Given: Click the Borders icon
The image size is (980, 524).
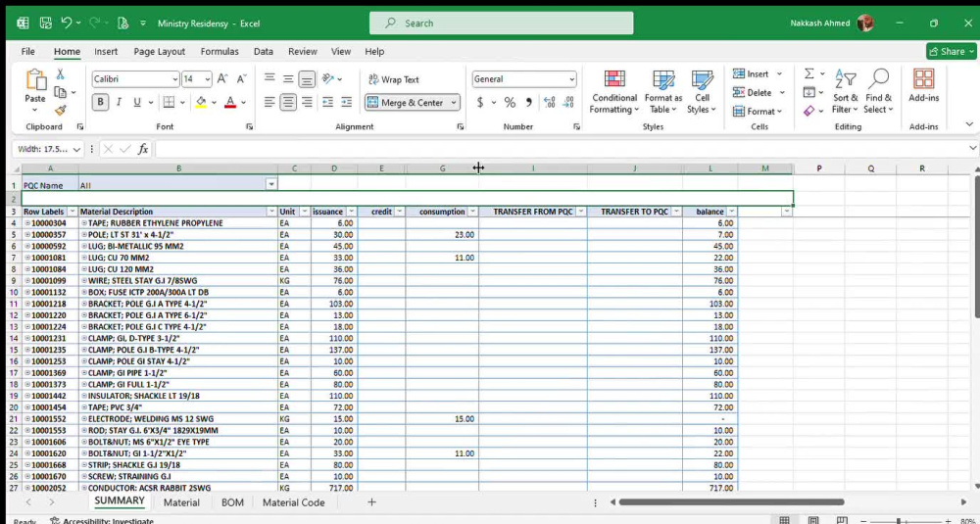Looking at the screenshot, I should click(169, 103).
